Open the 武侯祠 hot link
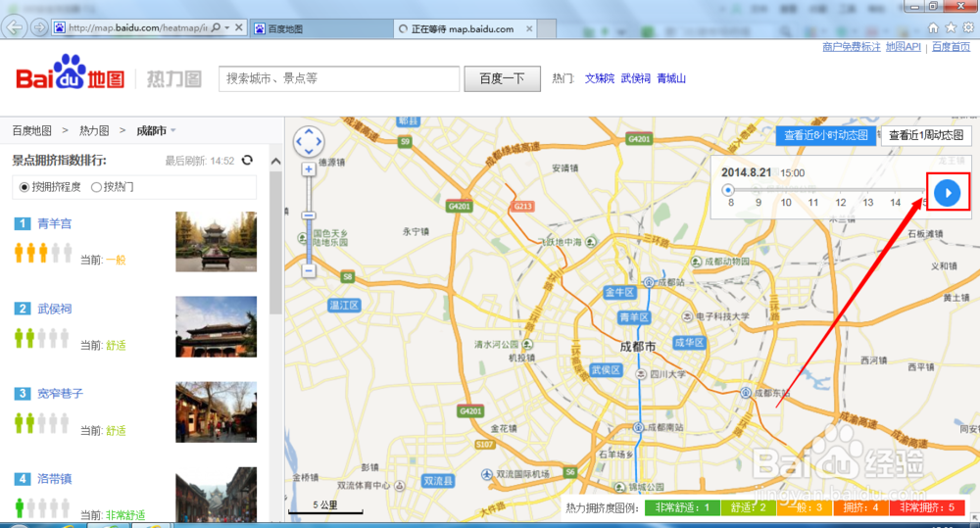This screenshot has width=980, height=528. pyautogui.click(x=636, y=78)
